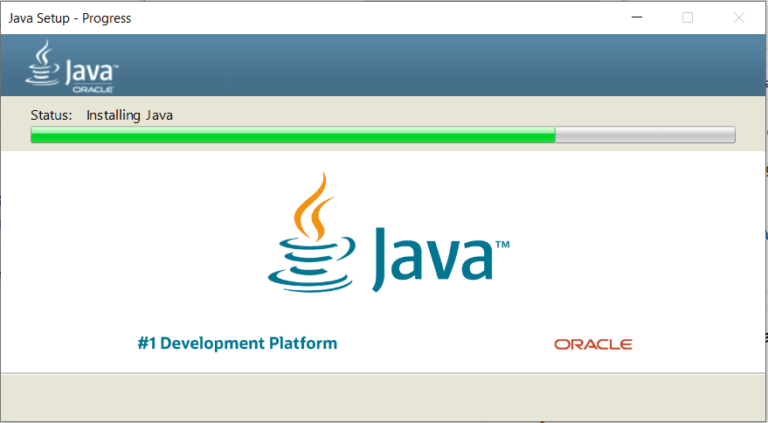The width and height of the screenshot is (768, 423).
Task: Click the empty blue header banner area
Action: [450, 65]
